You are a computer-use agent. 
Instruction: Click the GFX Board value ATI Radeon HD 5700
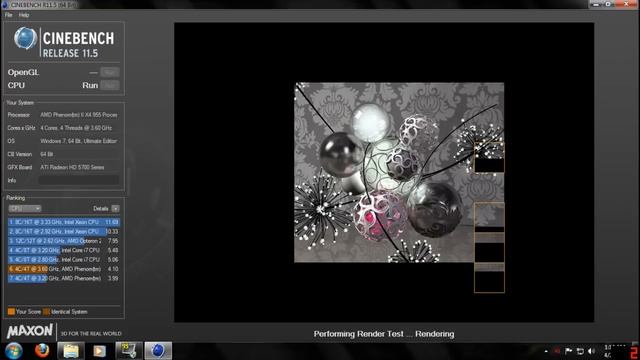tap(72, 167)
